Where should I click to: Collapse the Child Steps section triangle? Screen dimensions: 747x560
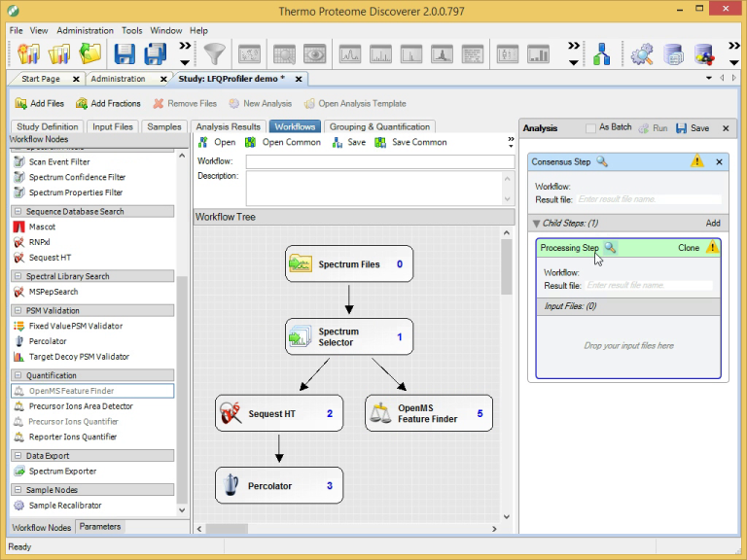(536, 224)
